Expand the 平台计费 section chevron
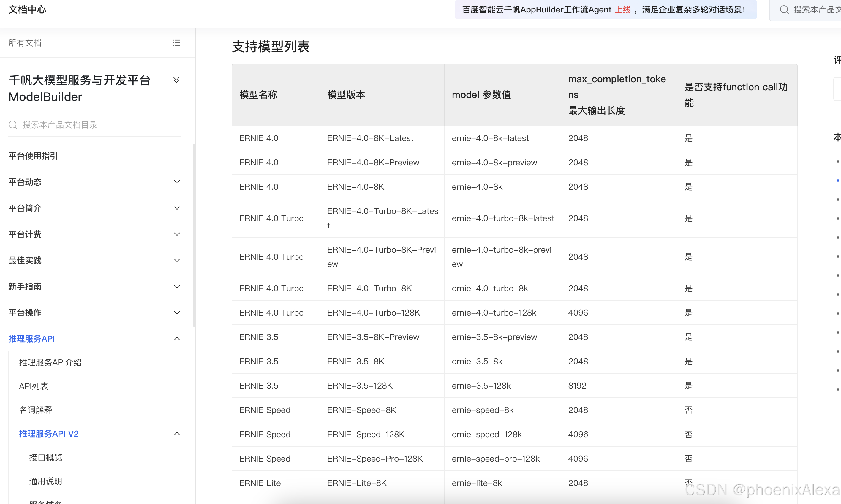This screenshot has height=504, width=841. coord(177,234)
